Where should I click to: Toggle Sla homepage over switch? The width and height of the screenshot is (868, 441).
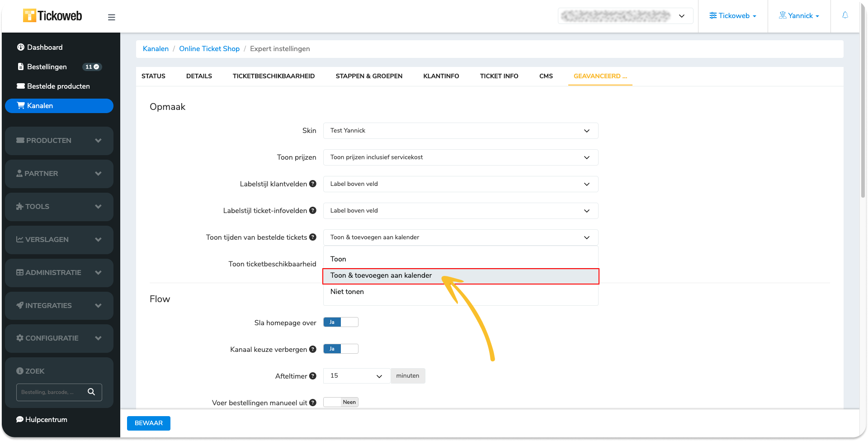(341, 322)
